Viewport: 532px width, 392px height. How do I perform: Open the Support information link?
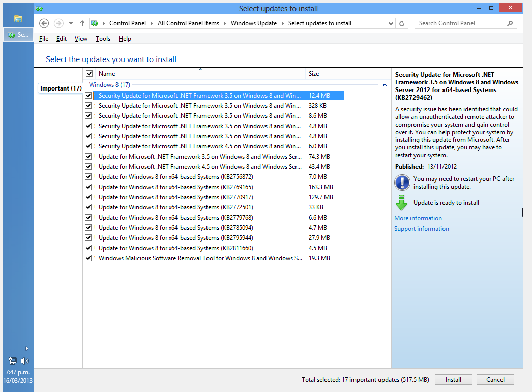coord(422,229)
